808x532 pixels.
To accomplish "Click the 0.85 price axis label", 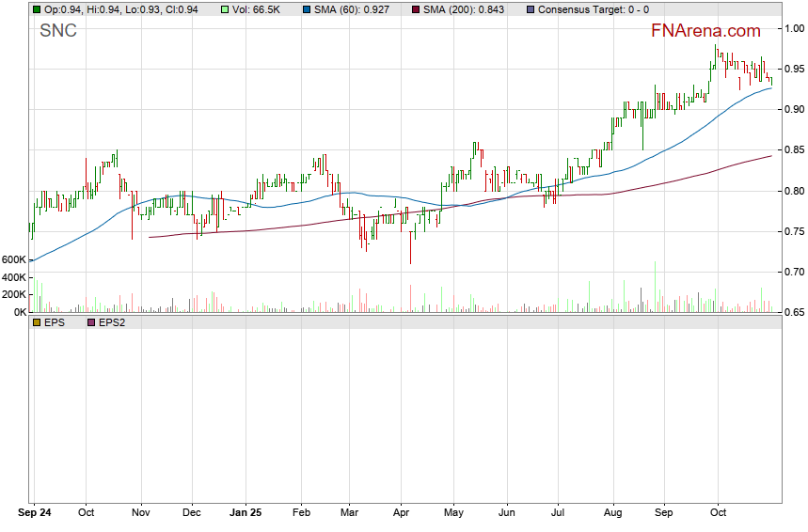I will click(795, 150).
